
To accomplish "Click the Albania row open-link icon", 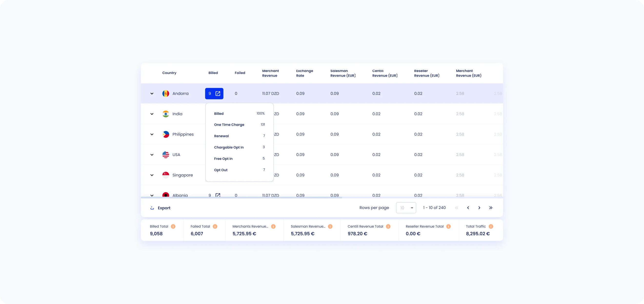I will [218, 195].
